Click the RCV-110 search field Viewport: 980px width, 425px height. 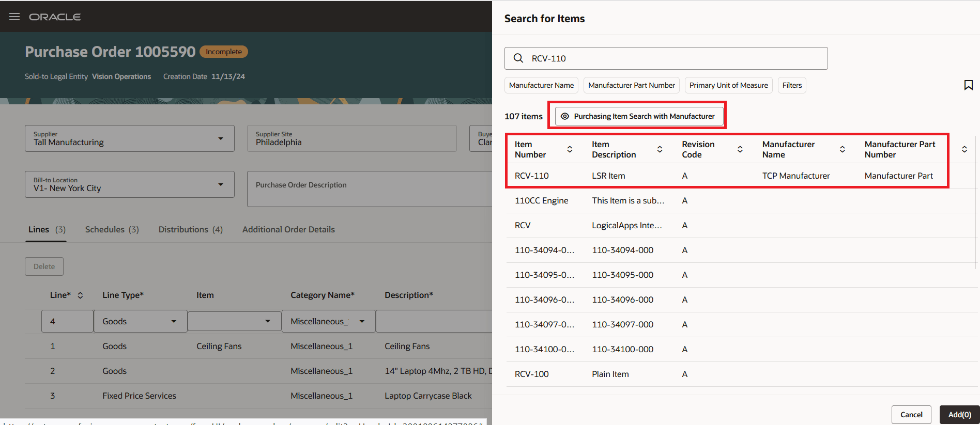(666, 58)
